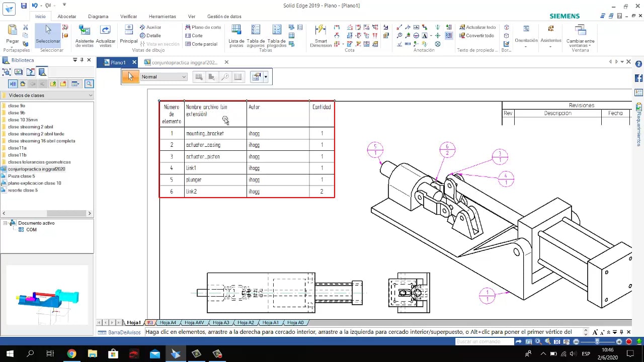Click the library search magnifier icon
This screenshot has width=644, height=362.
coord(89,84)
